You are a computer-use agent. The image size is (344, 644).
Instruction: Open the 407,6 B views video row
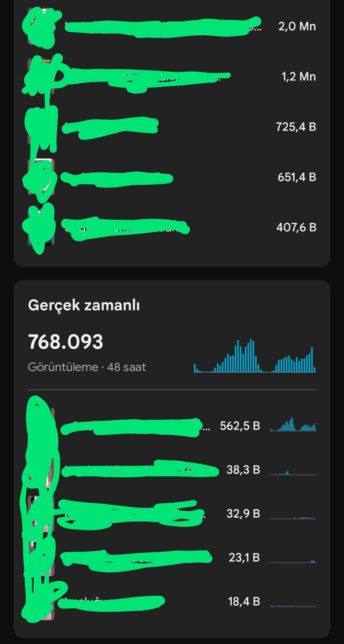tap(172, 227)
